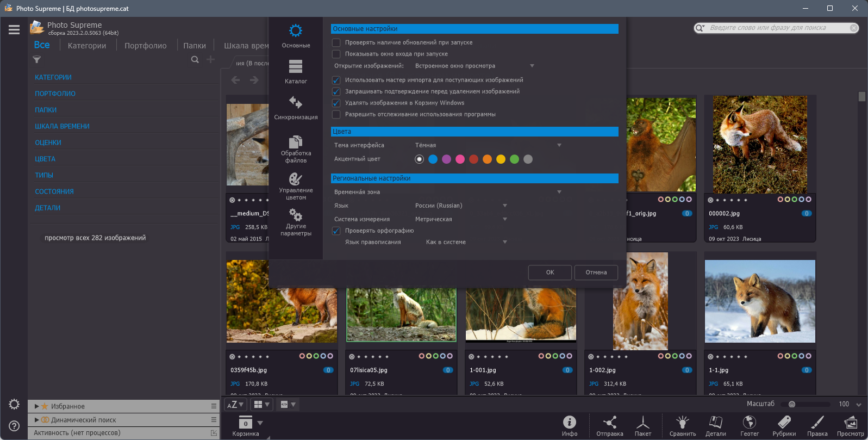Open the Правка edit tool

[x=817, y=426]
